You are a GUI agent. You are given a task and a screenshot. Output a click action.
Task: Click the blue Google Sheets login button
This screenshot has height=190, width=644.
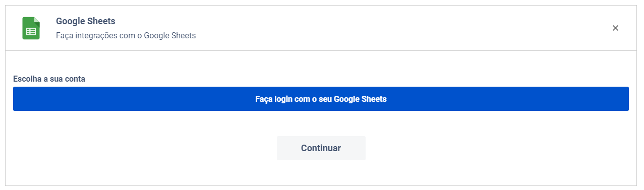point(321,99)
